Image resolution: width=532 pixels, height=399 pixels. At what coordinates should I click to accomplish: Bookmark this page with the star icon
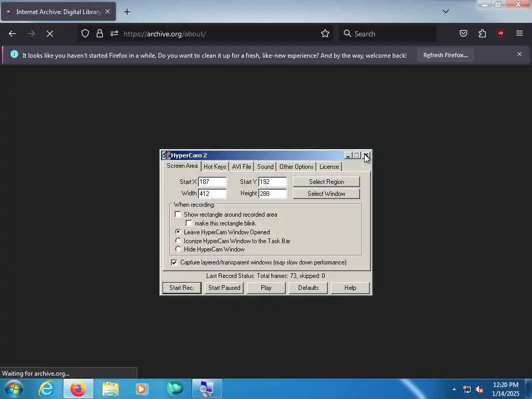coord(325,33)
